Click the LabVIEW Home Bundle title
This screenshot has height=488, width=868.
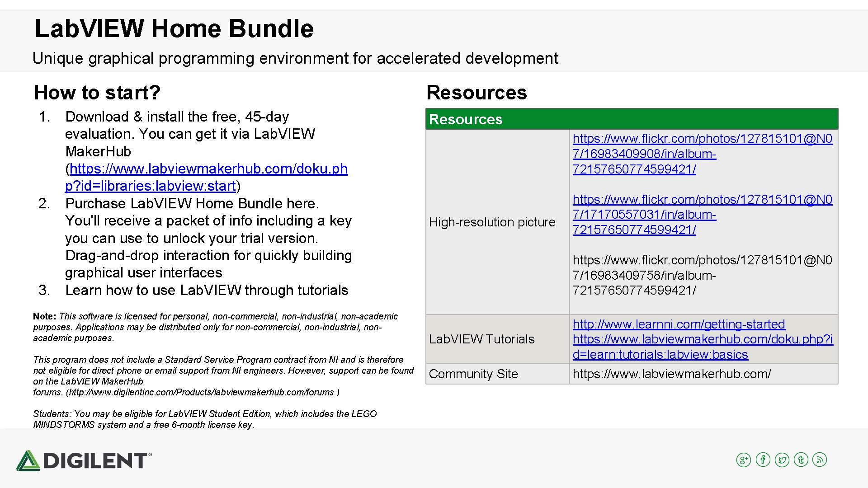coord(174,28)
